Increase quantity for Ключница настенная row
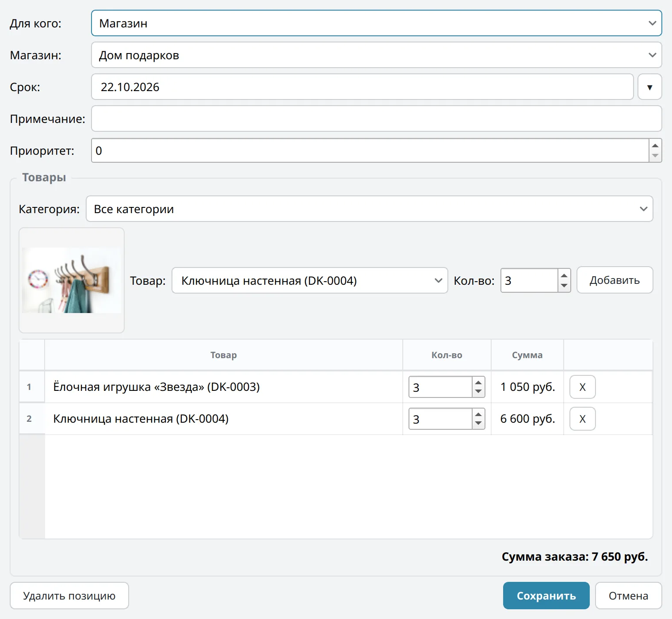 click(x=478, y=414)
